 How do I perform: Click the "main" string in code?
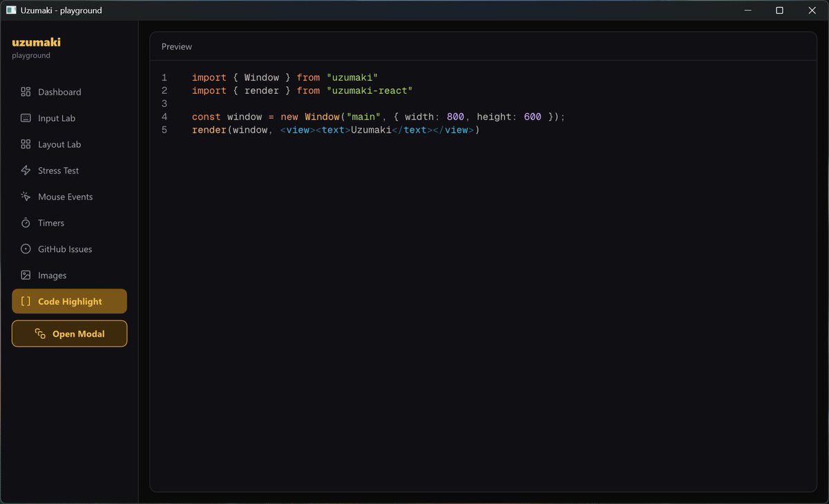pyautogui.click(x=363, y=117)
